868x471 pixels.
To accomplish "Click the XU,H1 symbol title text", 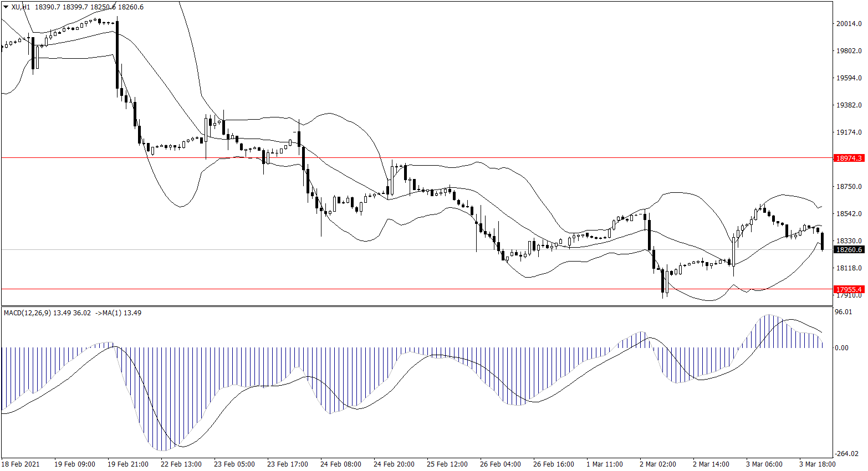I will [21, 7].
